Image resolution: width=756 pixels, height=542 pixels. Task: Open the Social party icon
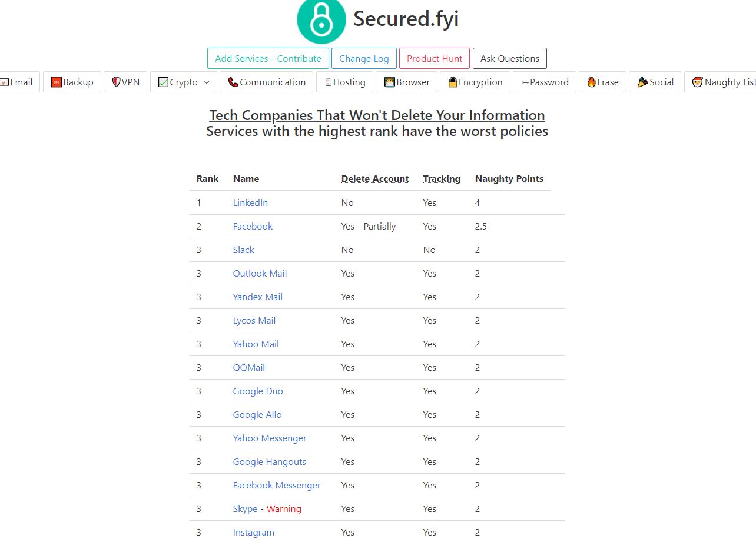(x=642, y=82)
